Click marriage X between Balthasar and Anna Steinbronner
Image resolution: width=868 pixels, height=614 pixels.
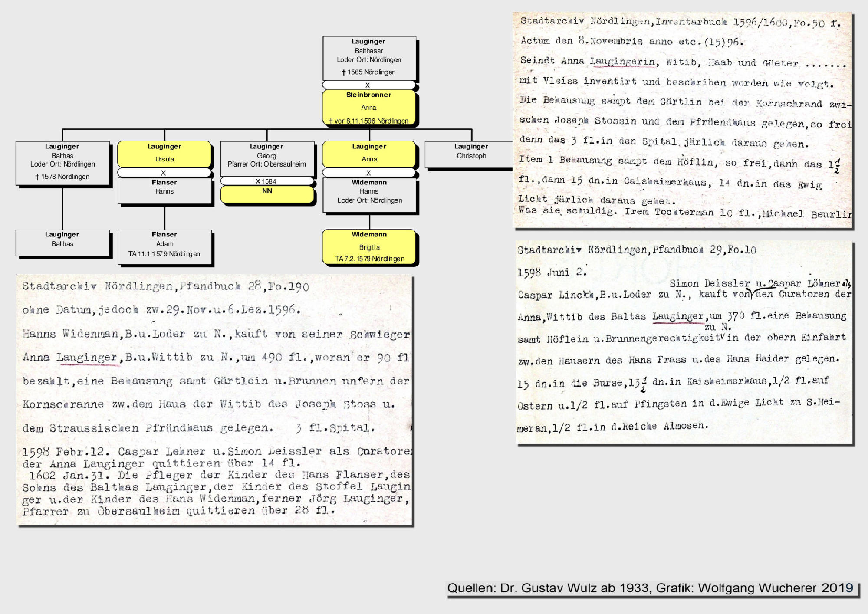pos(368,85)
